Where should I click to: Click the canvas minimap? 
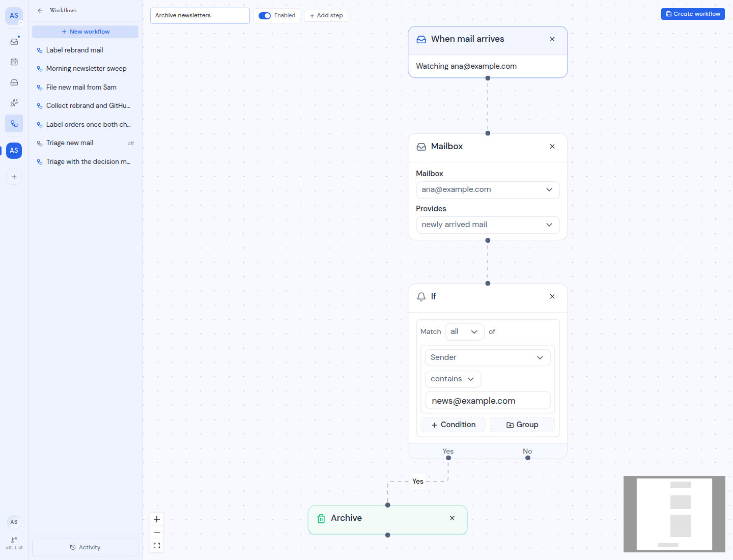click(674, 514)
